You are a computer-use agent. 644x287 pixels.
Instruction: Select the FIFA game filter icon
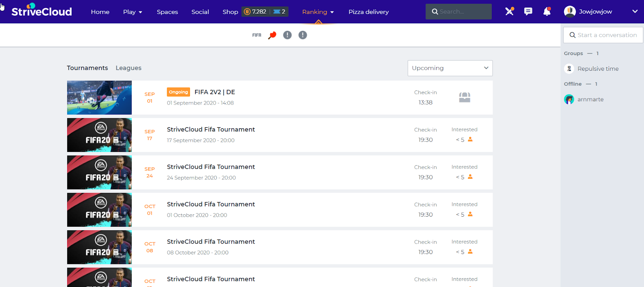(256, 35)
